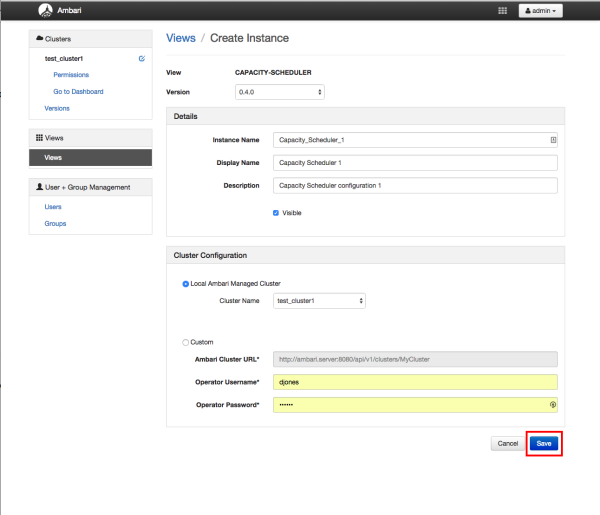
Task: Select the Custom cluster radio option
Action: [x=186, y=342]
